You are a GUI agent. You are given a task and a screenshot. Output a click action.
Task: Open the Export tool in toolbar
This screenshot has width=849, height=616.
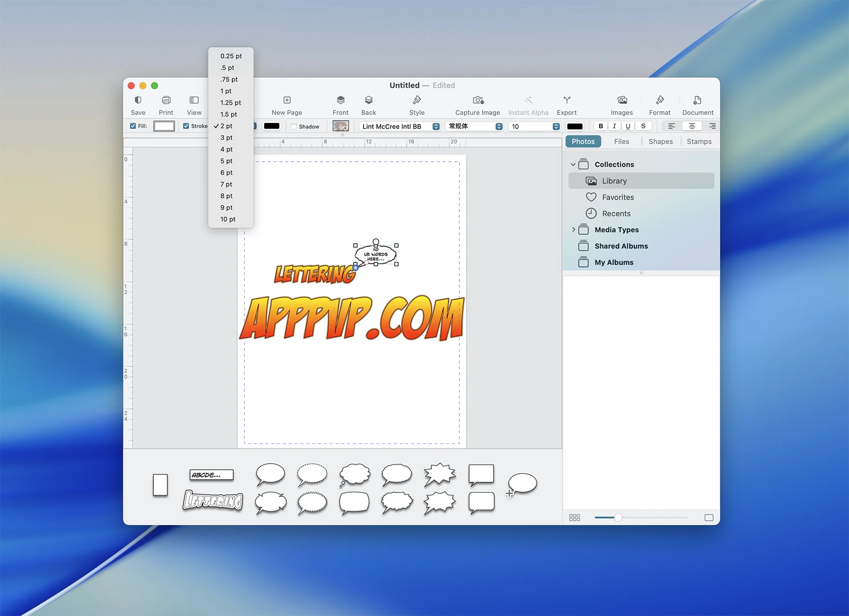pyautogui.click(x=566, y=100)
